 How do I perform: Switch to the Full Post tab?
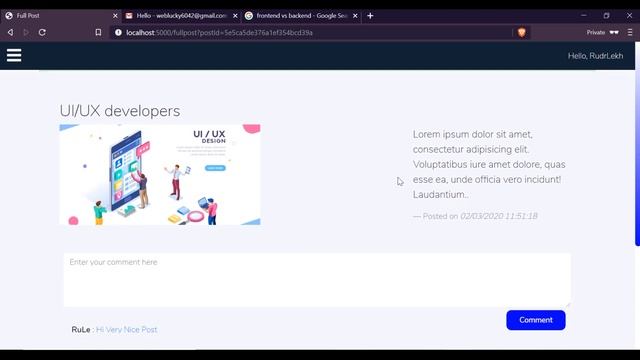coord(60,16)
